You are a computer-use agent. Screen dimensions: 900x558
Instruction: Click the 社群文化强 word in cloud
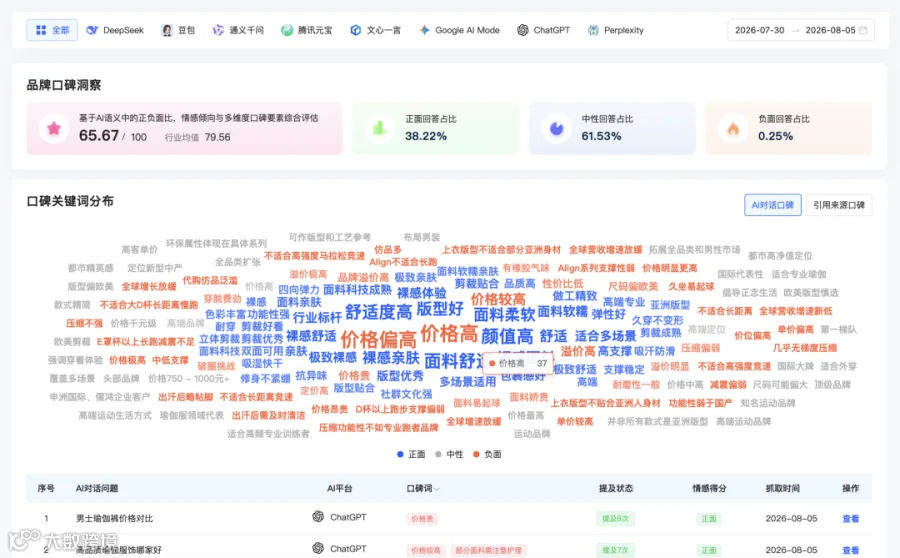(x=406, y=394)
